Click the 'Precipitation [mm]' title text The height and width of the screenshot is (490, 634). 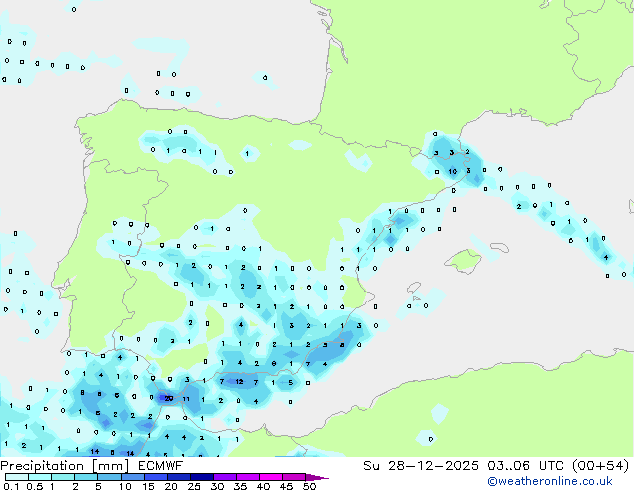(x=64, y=466)
